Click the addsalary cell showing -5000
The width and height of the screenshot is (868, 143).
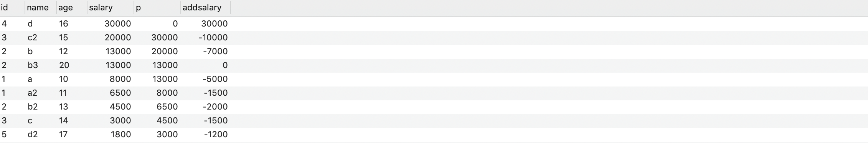pos(206,79)
